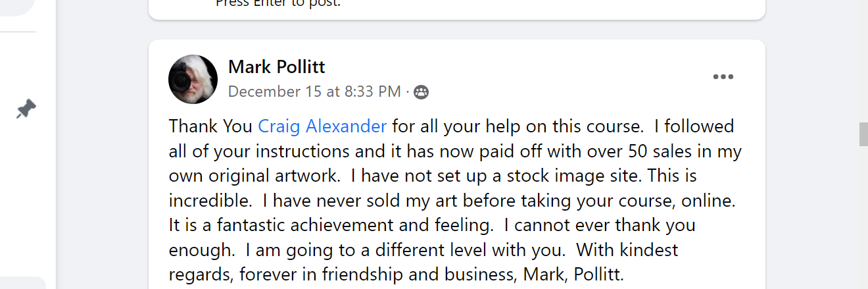Image resolution: width=868 pixels, height=289 pixels.
Task: Click the vertical scrollbar thumb
Action: 863,134
